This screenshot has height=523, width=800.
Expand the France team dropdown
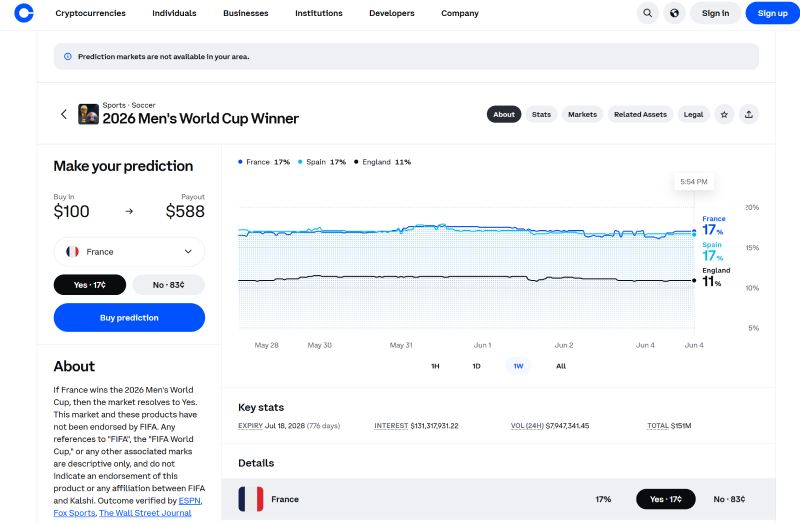129,252
